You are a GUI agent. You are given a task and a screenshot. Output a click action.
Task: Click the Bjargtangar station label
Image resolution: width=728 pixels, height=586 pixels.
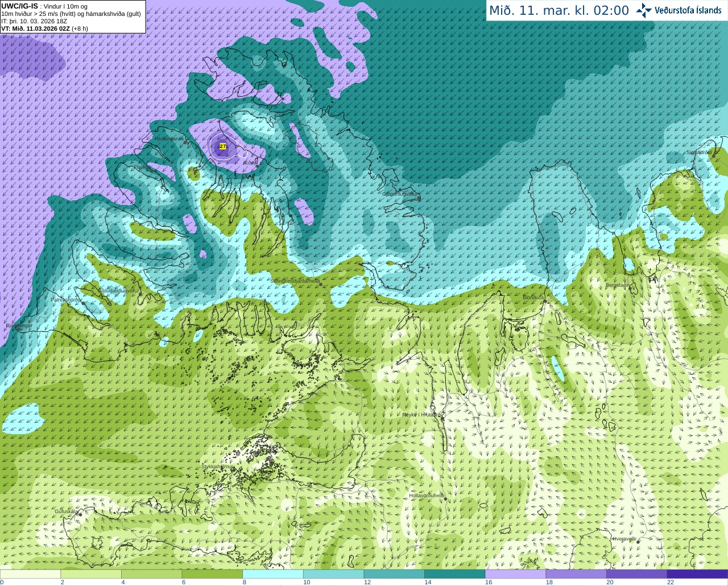pos(19,325)
